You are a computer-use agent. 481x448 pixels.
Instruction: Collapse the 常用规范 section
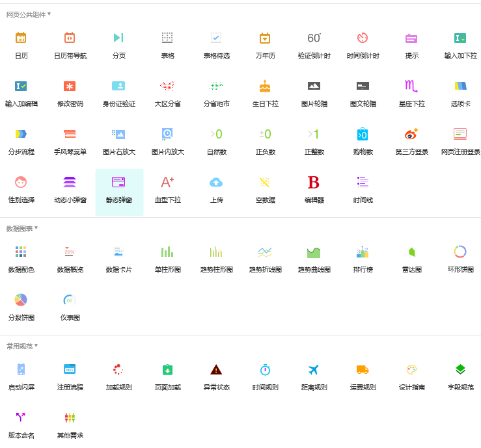[x=22, y=346]
